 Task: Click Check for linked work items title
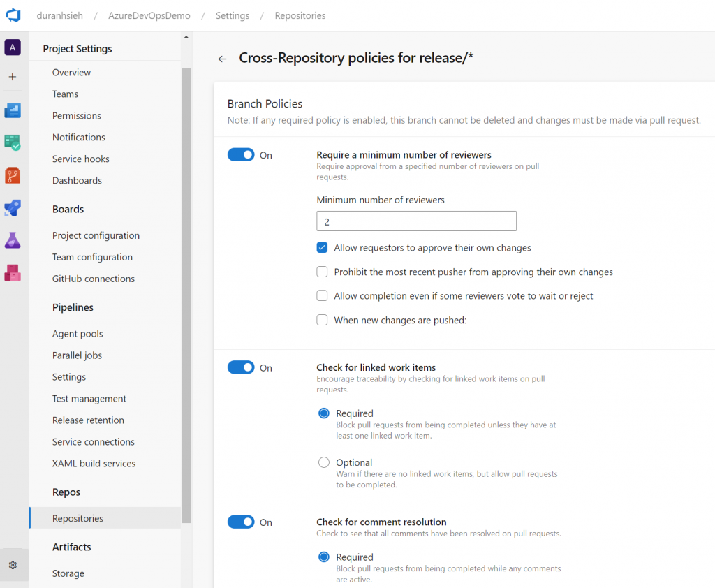376,367
